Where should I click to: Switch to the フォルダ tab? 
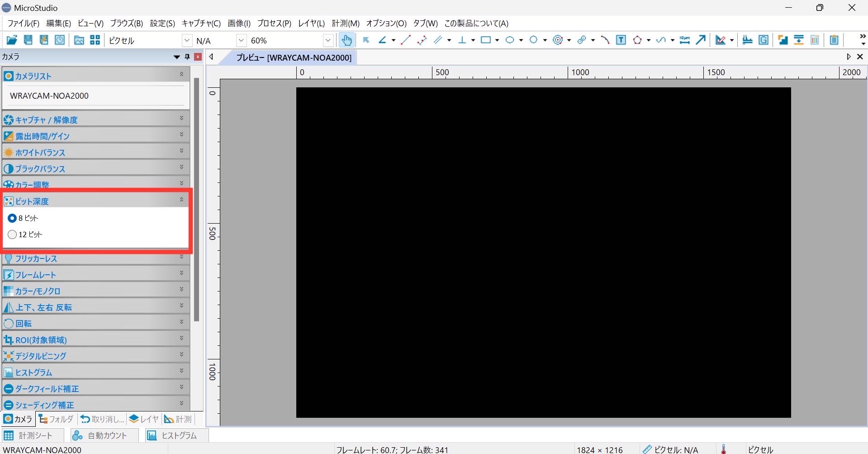(x=56, y=419)
